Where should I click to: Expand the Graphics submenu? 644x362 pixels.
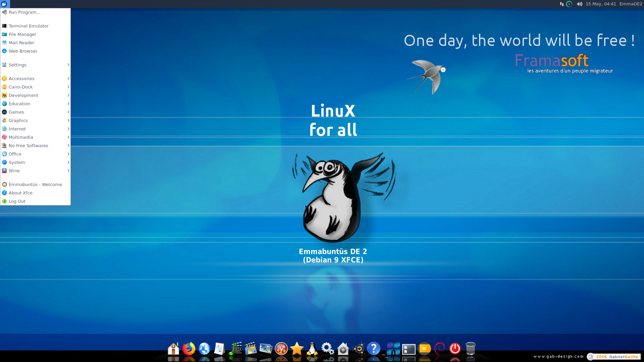click(35, 120)
